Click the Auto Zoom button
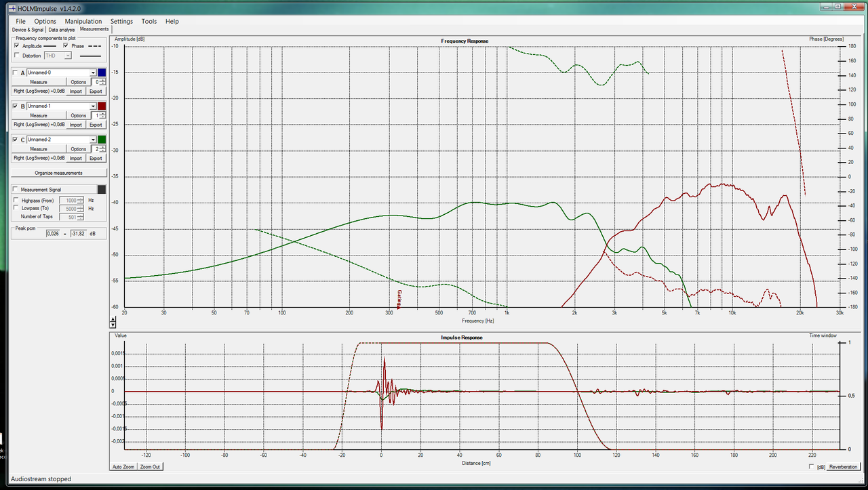The image size is (868, 490). click(x=123, y=466)
